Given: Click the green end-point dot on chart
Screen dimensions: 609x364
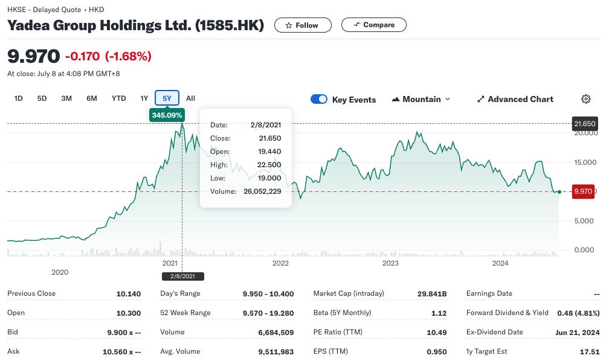Looking at the screenshot, I should (559, 192).
